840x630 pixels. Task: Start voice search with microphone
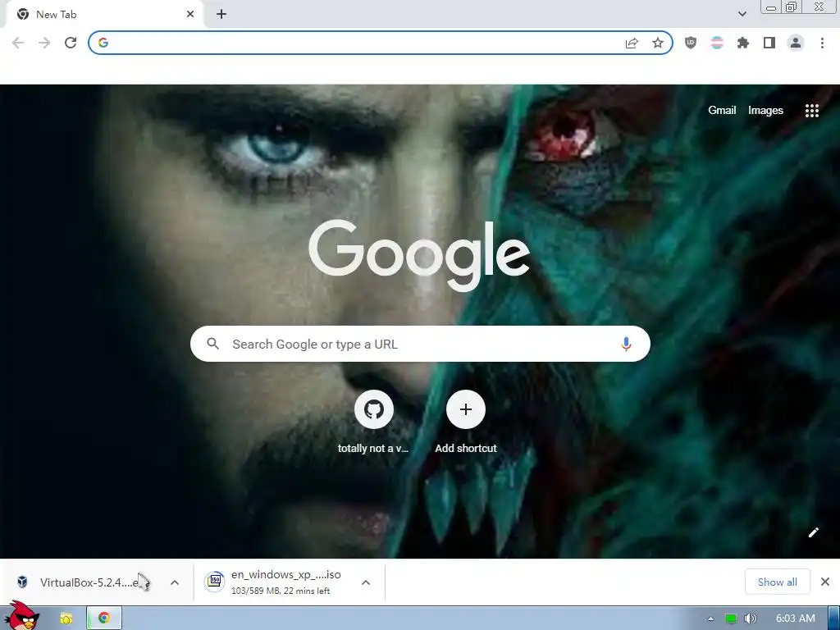click(626, 344)
